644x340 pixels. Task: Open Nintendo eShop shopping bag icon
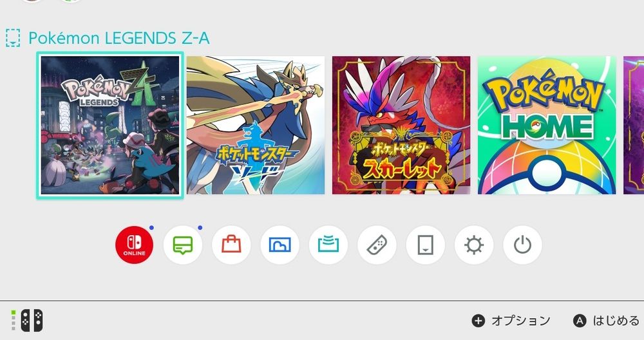[x=231, y=245]
